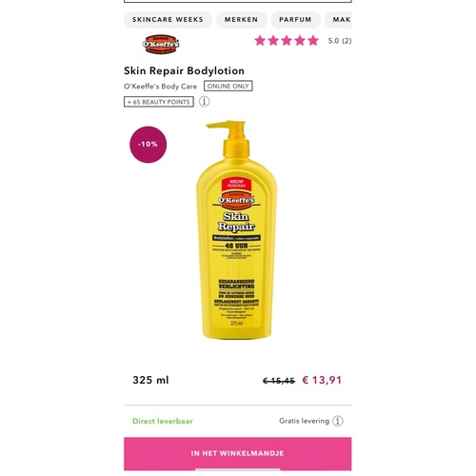Click the discounted price € 13,91

pos(322,380)
